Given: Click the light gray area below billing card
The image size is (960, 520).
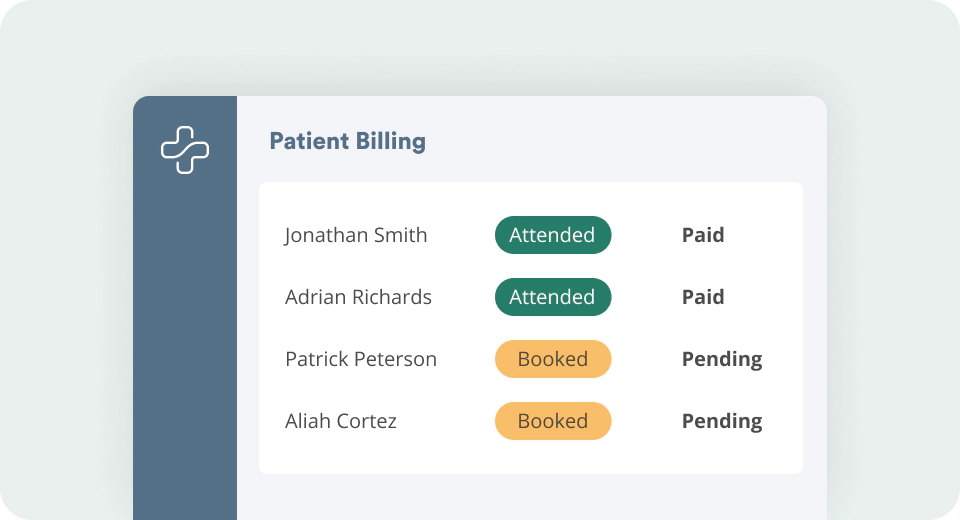Looking at the screenshot, I should pos(531,497).
